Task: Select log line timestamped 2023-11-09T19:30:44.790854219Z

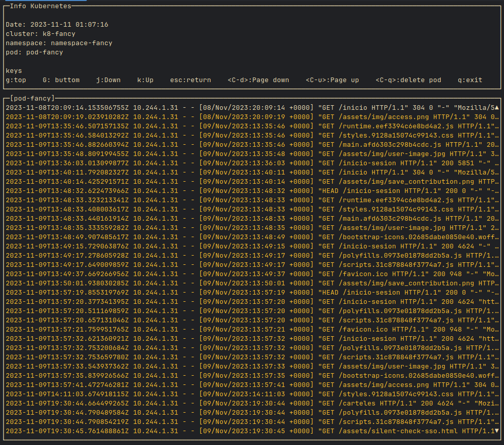Action: tap(252, 422)
